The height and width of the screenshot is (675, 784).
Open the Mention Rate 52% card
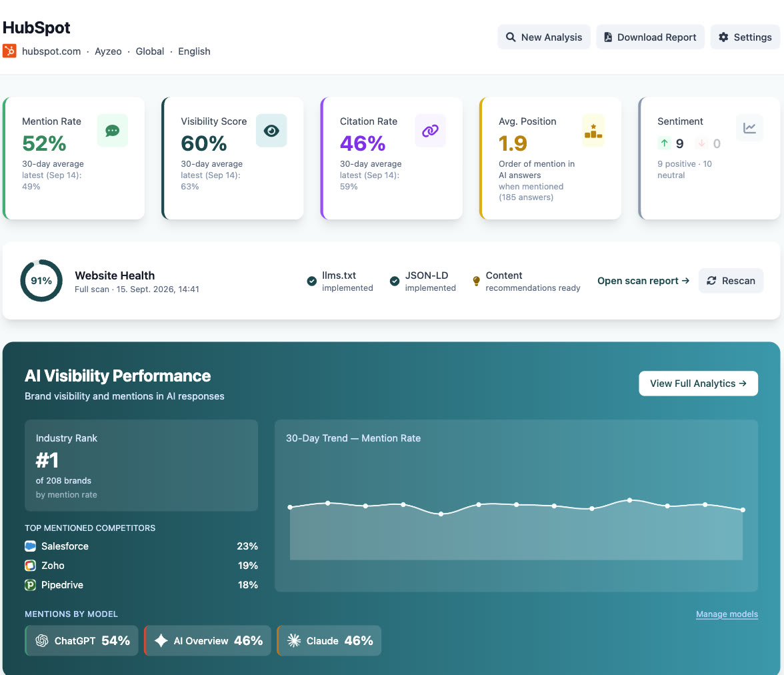[x=74, y=158]
